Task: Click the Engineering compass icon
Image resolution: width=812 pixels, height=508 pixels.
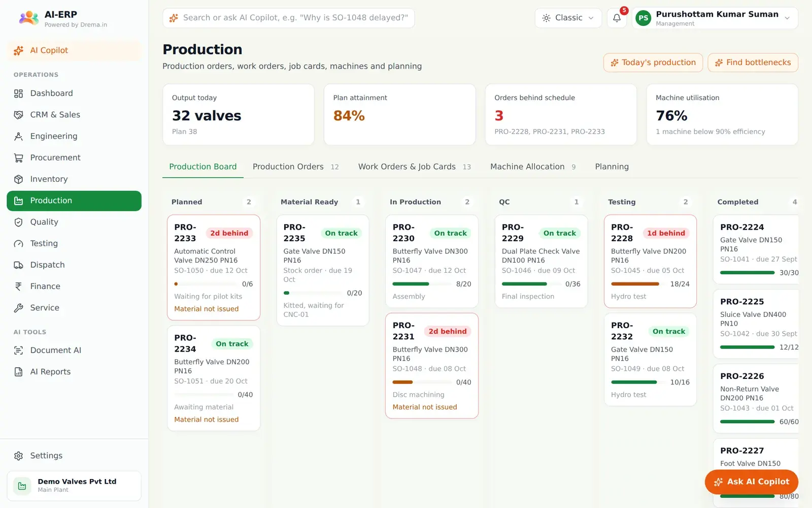Action: (x=19, y=136)
